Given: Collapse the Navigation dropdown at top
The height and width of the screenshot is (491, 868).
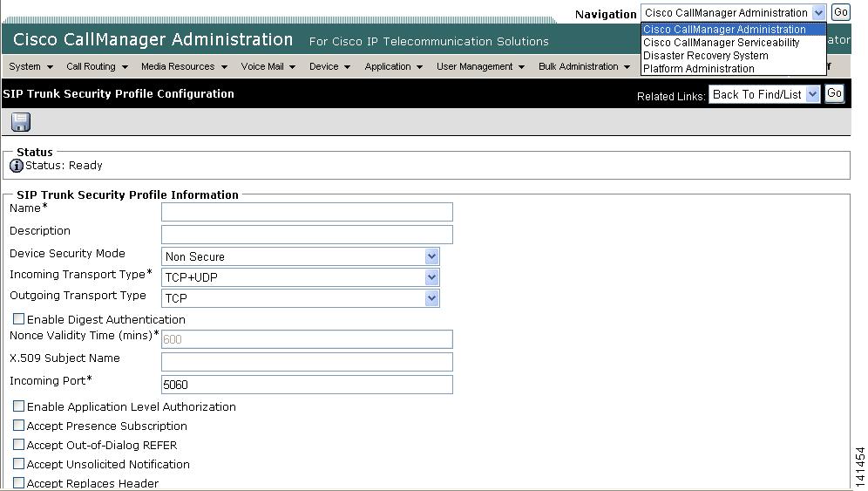Looking at the screenshot, I should (x=734, y=13).
